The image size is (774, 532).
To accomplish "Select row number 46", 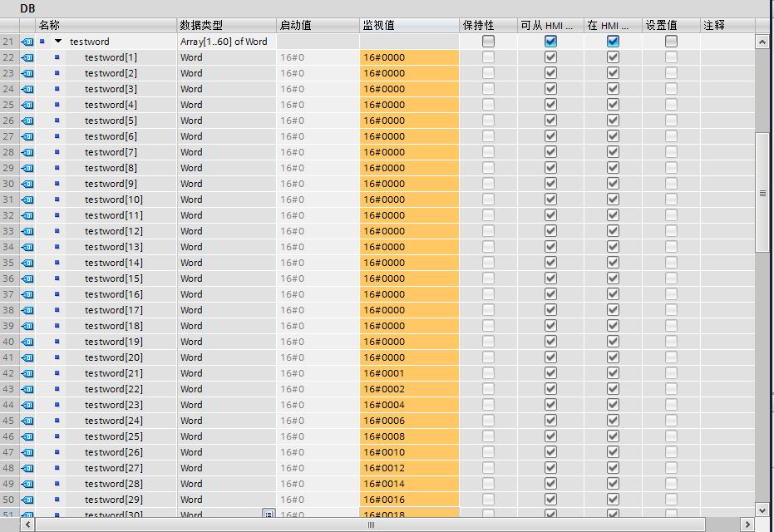I will pos(9,436).
